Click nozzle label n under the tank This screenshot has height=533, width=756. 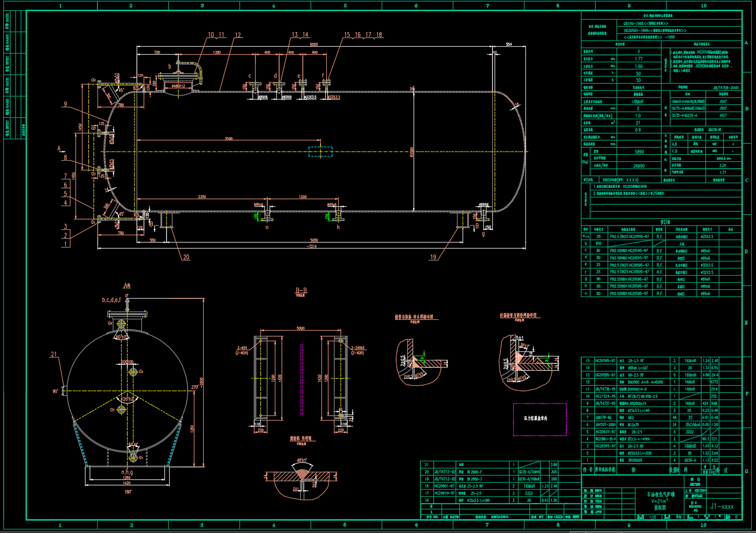(x=267, y=227)
